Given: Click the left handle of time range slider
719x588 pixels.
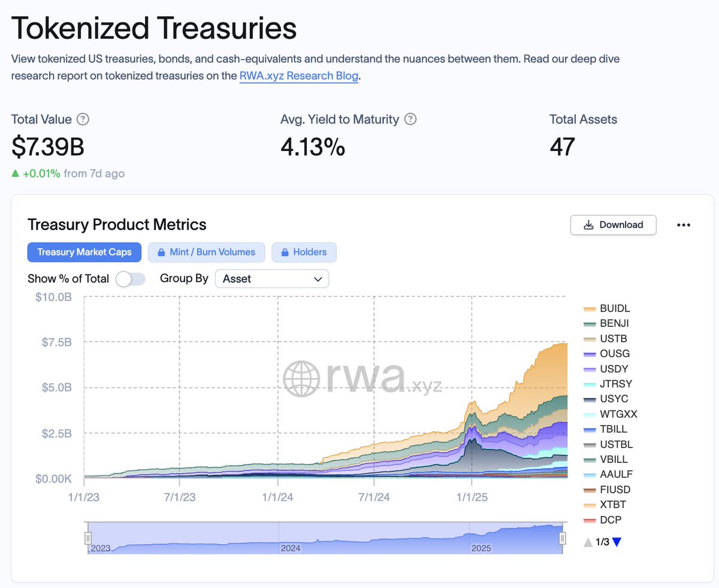Looking at the screenshot, I should [88, 538].
